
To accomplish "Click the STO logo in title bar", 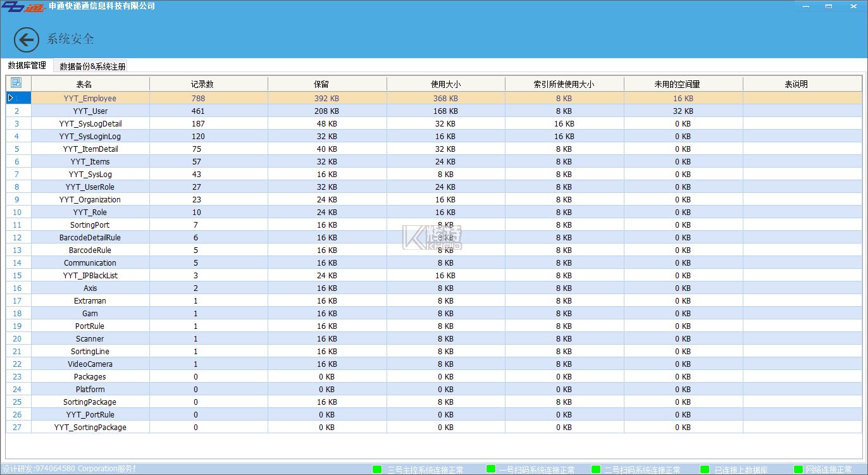I will [x=22, y=6].
